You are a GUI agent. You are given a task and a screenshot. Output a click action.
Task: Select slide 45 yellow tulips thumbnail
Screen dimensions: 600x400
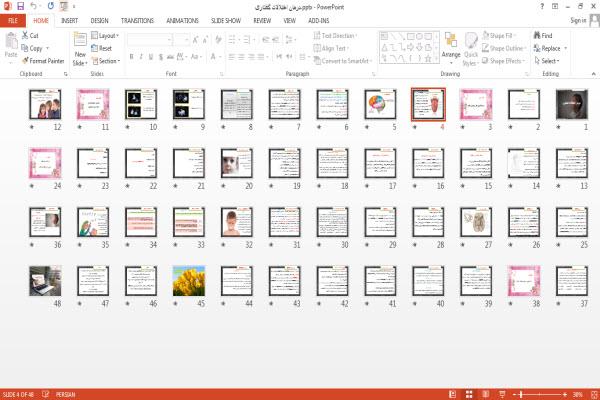189,281
